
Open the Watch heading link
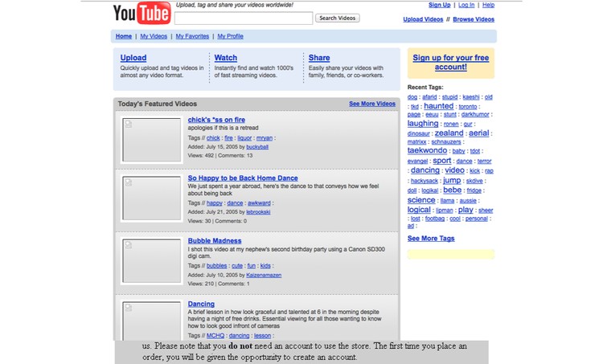click(x=226, y=58)
